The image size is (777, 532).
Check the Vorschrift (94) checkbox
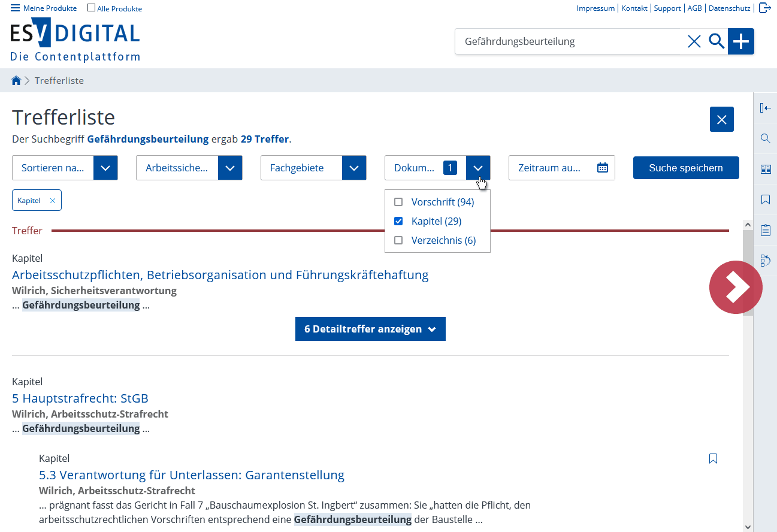tap(398, 202)
